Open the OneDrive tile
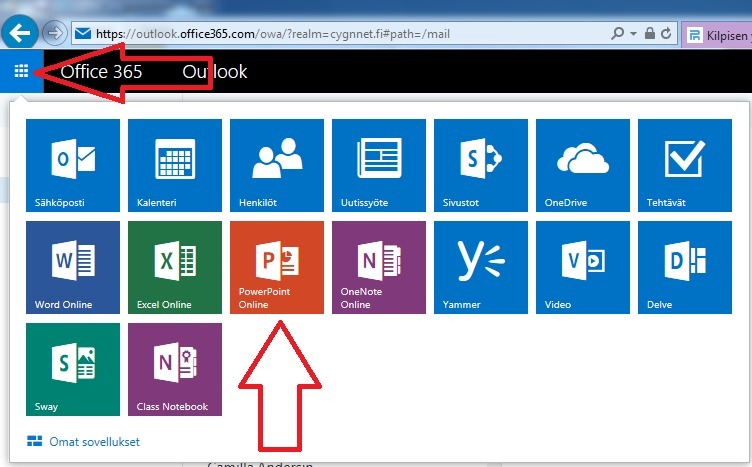 pyautogui.click(x=583, y=165)
